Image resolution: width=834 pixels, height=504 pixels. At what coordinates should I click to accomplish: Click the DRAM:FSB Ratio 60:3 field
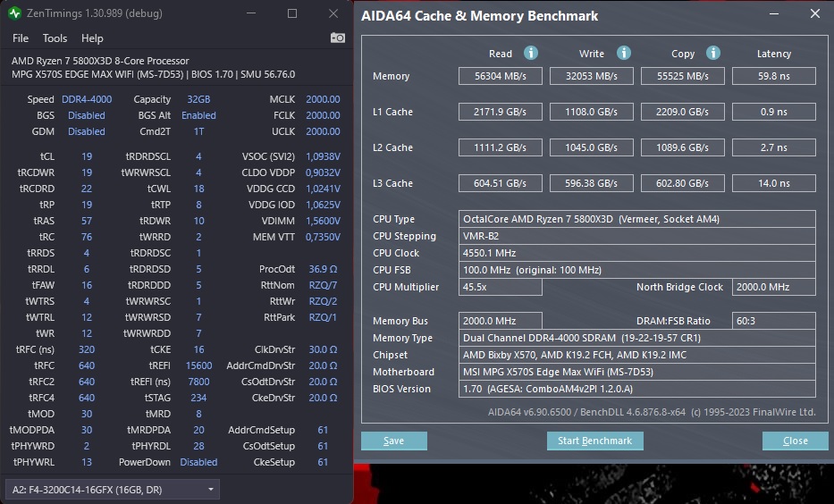click(774, 321)
